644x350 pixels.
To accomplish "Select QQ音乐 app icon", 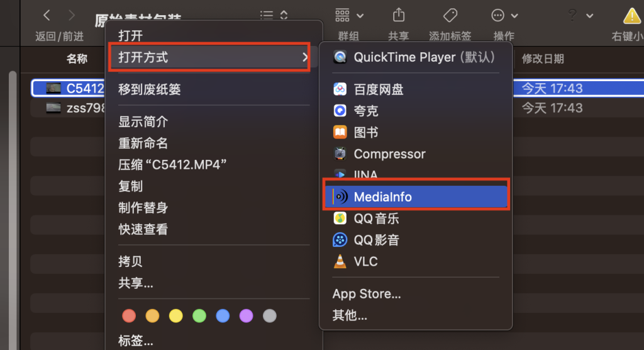I will [340, 218].
